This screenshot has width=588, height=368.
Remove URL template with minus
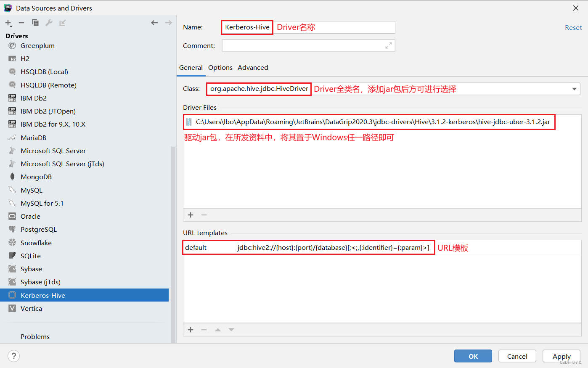[204, 330]
